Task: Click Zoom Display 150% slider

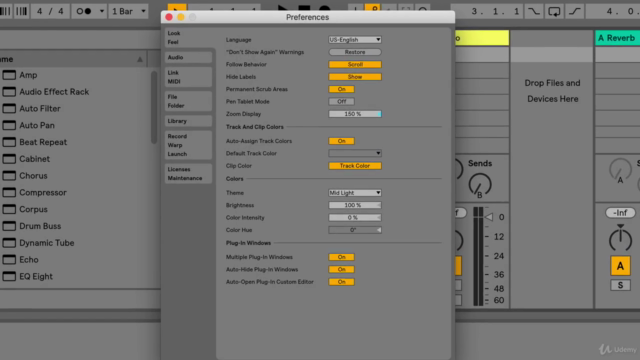Action: pyautogui.click(x=355, y=114)
